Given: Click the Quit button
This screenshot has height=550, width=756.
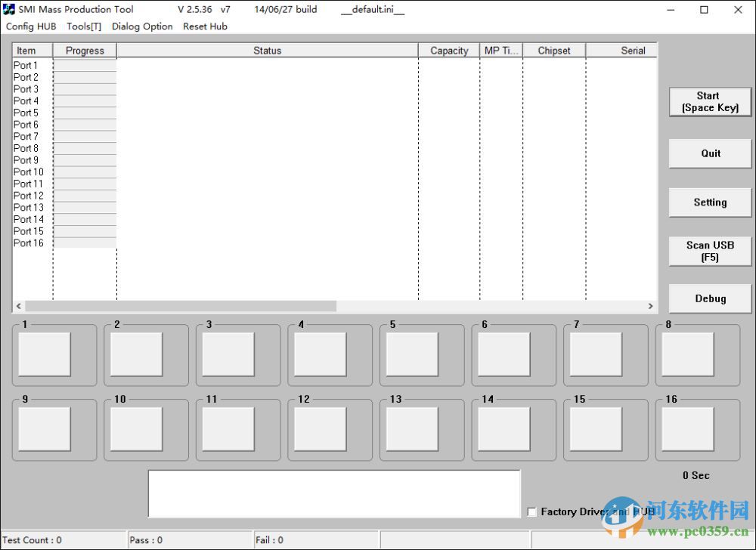Looking at the screenshot, I should click(x=710, y=153).
